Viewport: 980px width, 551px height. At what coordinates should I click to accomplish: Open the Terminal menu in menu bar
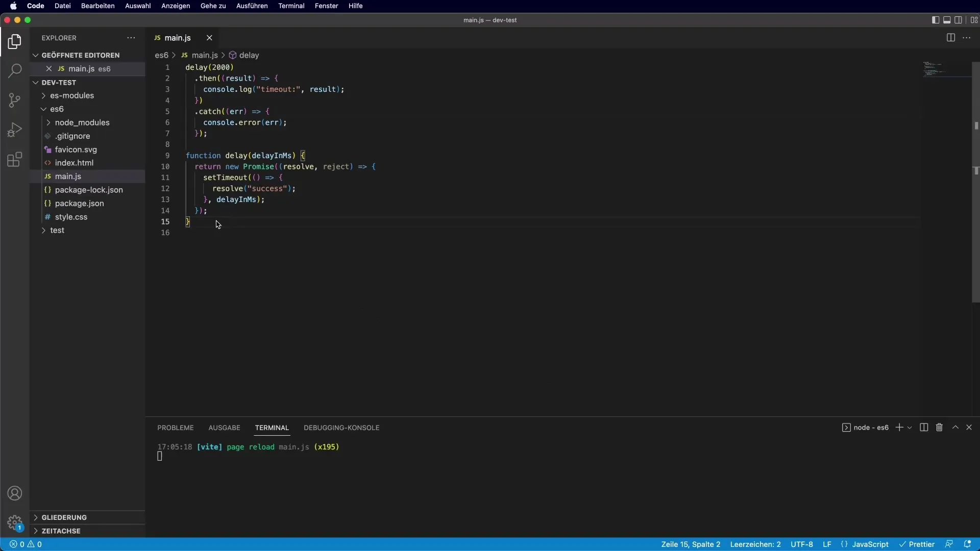291,6
